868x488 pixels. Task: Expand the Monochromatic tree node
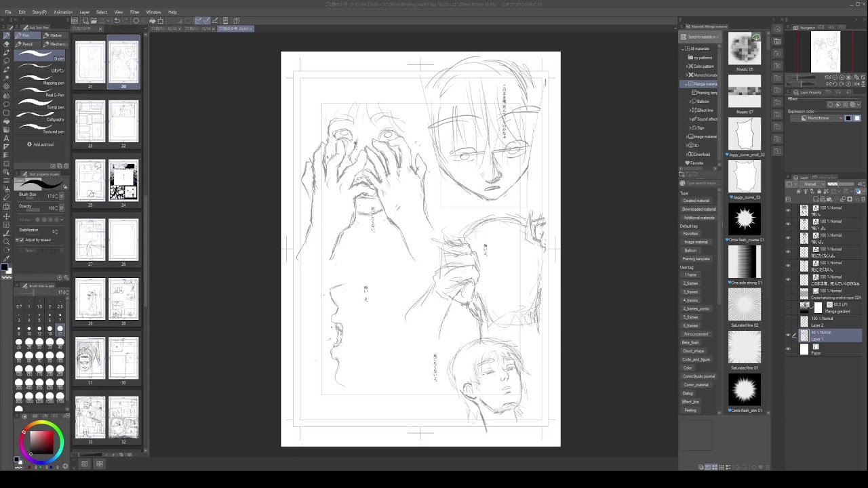click(687, 75)
